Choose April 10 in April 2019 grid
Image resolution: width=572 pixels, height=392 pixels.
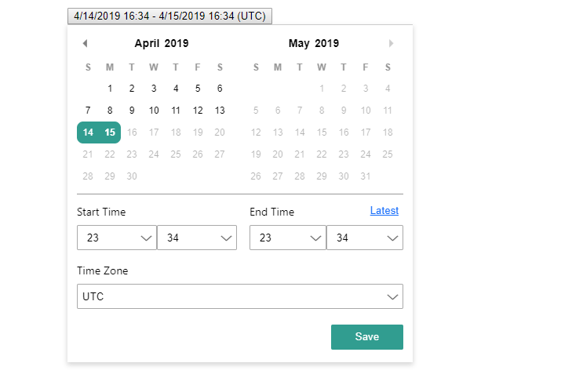tap(154, 111)
